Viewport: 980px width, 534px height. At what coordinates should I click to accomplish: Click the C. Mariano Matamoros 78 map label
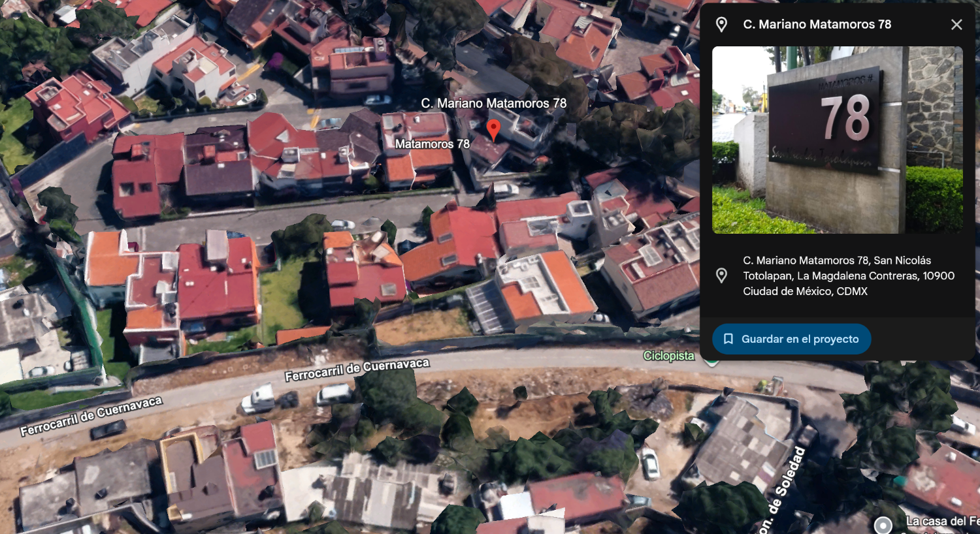(x=494, y=103)
